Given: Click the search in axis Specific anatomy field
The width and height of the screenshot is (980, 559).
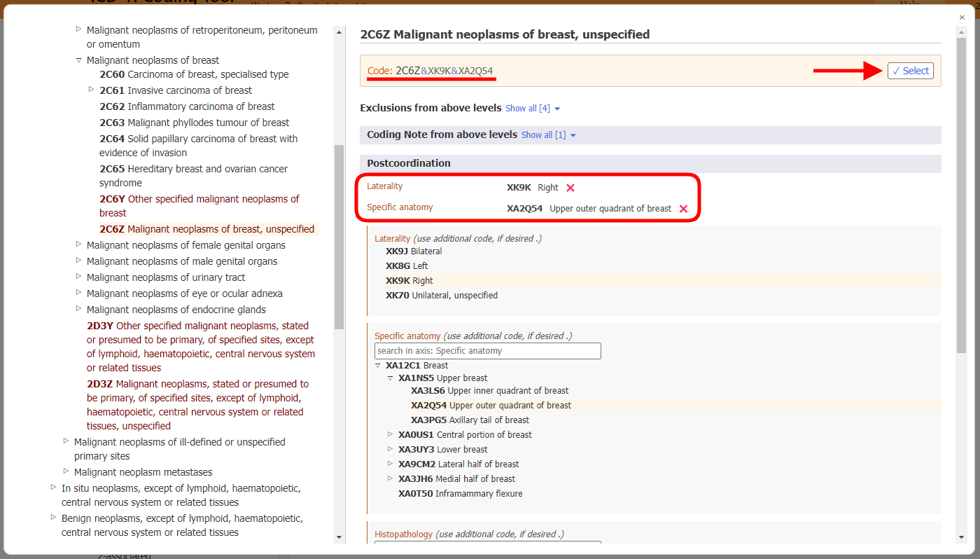Looking at the screenshot, I should pos(487,350).
